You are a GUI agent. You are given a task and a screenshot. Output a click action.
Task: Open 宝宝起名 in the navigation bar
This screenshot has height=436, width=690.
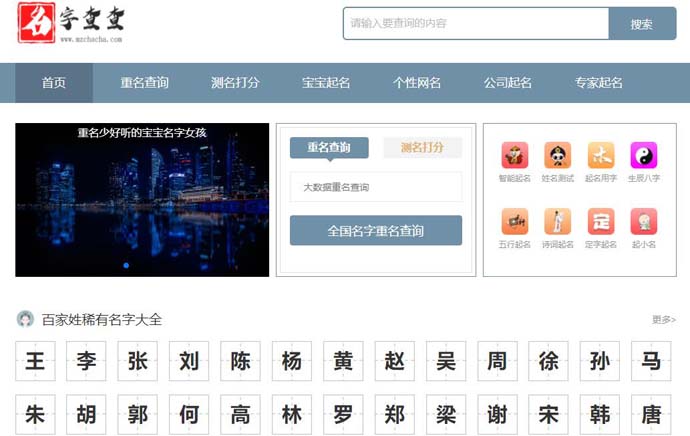pos(326,83)
